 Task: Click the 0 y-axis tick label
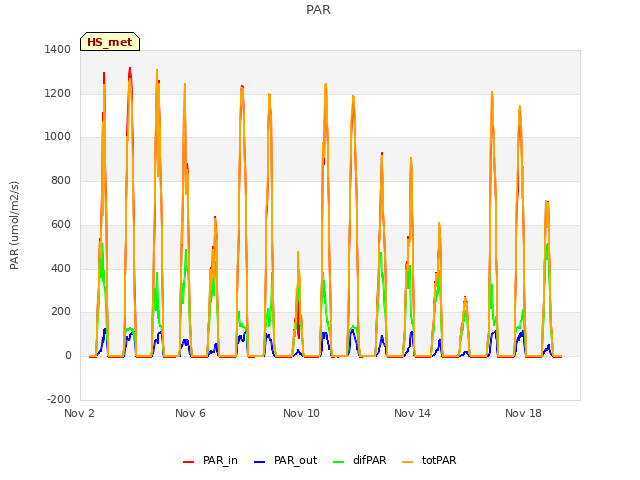68,356
